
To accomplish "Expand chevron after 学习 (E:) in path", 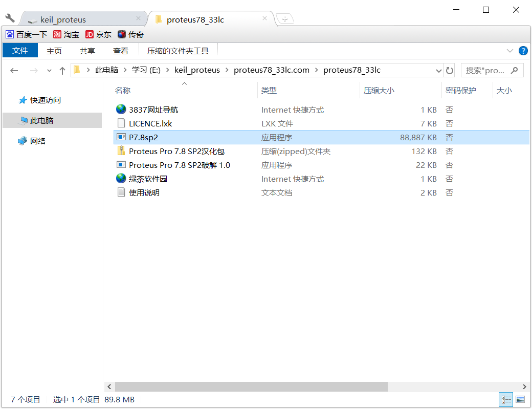I will pyautogui.click(x=167, y=70).
